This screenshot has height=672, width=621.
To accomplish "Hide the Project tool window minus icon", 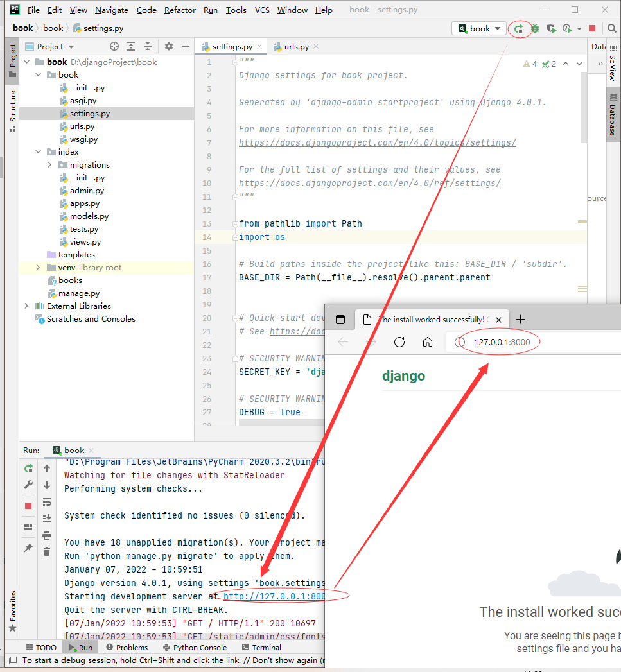I will pyautogui.click(x=185, y=46).
